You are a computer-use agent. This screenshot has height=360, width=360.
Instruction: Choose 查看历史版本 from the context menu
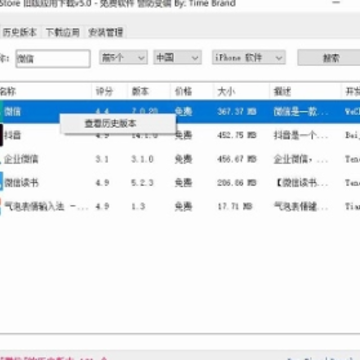click(x=118, y=124)
